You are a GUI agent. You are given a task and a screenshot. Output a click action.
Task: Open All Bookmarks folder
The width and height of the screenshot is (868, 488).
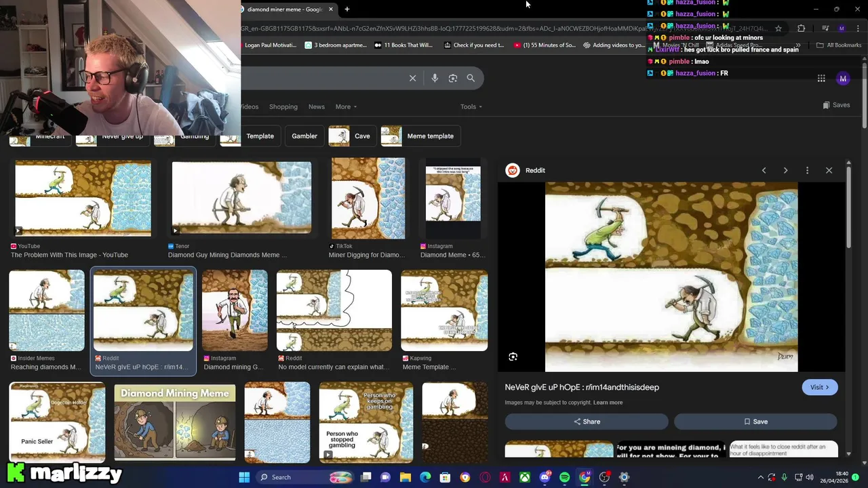[x=839, y=45]
